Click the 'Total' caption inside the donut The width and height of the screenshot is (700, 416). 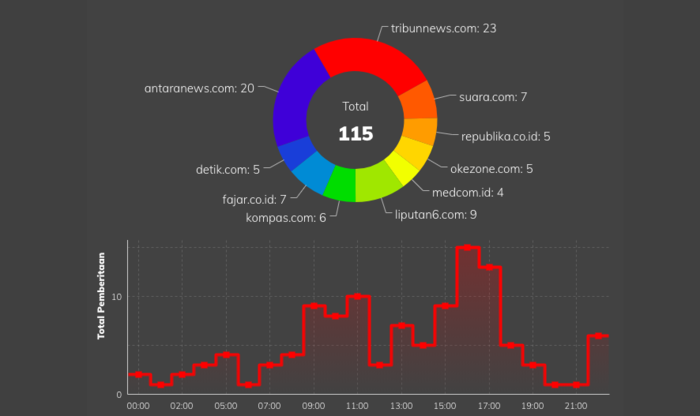coord(355,107)
